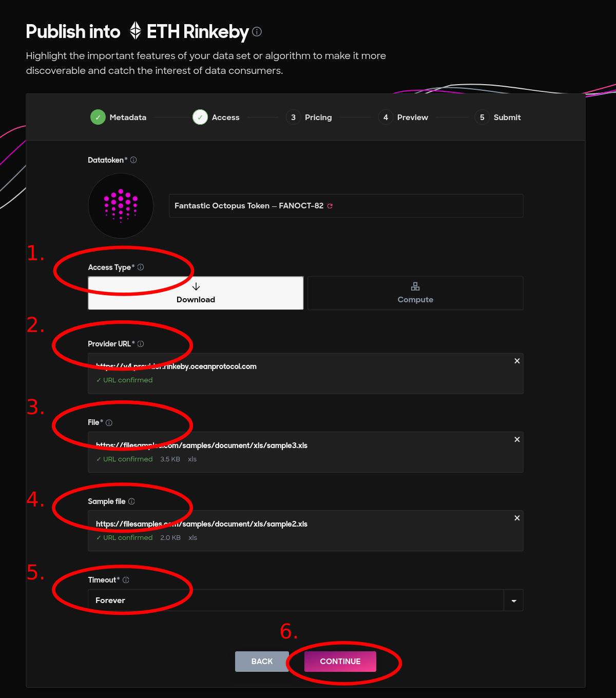Image resolution: width=616 pixels, height=698 pixels.
Task: Remove the sample3.xls file URL
Action: click(517, 439)
